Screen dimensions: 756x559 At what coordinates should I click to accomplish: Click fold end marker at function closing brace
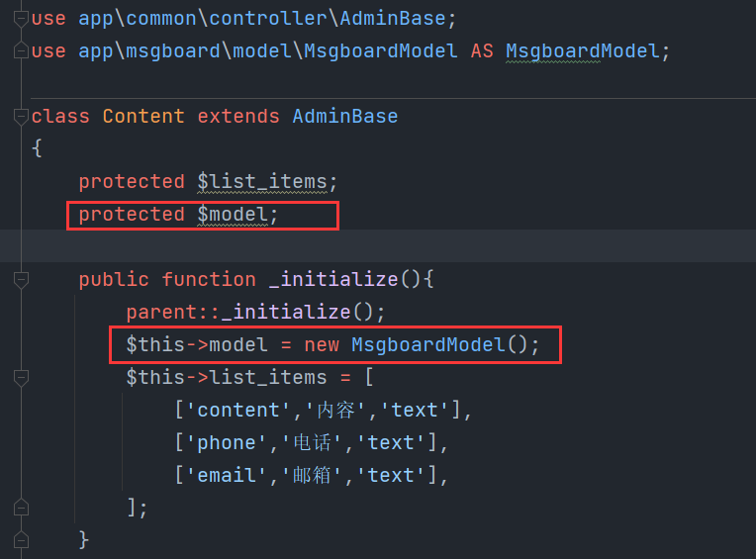21,540
